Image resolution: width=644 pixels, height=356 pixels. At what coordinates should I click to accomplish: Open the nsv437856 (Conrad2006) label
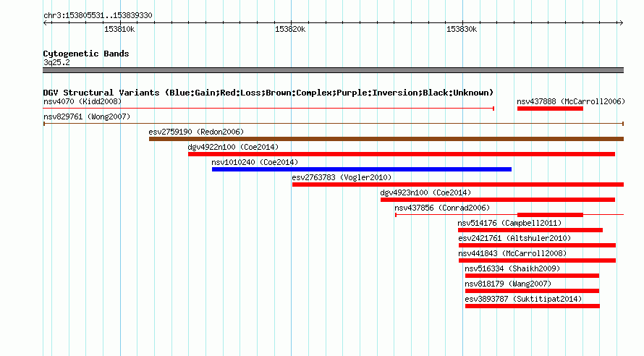click(x=442, y=208)
